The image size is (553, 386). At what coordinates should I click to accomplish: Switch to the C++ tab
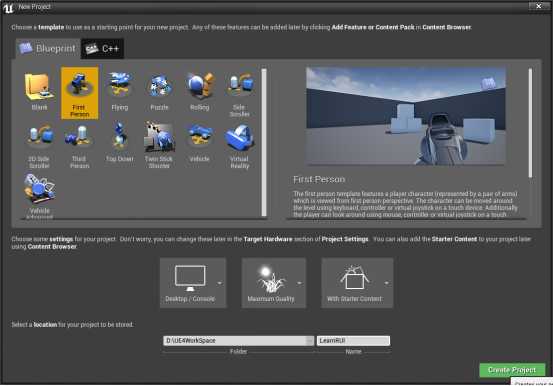[x=102, y=48]
